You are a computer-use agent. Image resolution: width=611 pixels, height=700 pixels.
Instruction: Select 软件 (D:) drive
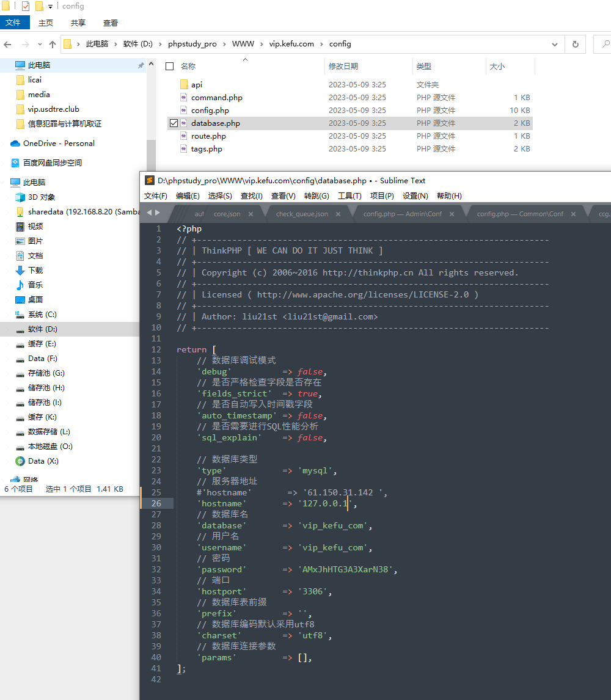pyautogui.click(x=42, y=329)
